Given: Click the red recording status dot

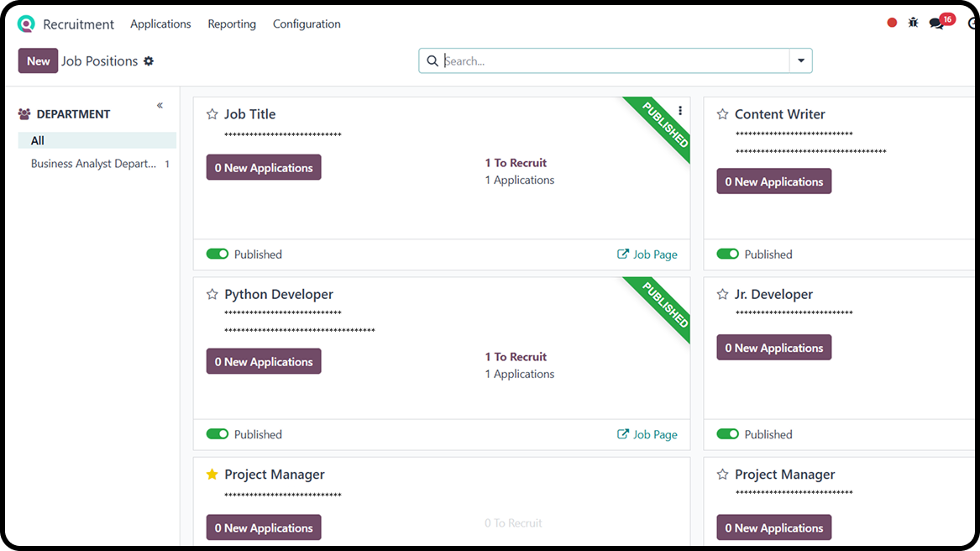Looking at the screenshot, I should (x=892, y=23).
